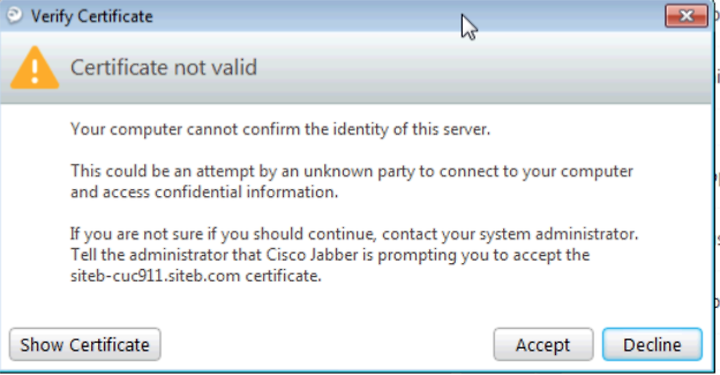Click the siteb-cuc911.siteb.com hostname text
Viewport: 720px width, 375px height.
[155, 276]
